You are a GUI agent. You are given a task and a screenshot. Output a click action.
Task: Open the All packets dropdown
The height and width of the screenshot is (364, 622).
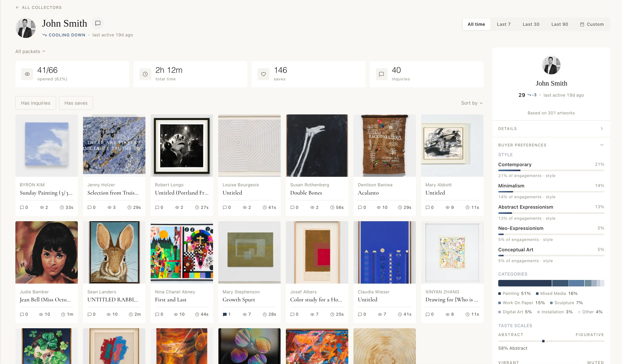[30, 51]
